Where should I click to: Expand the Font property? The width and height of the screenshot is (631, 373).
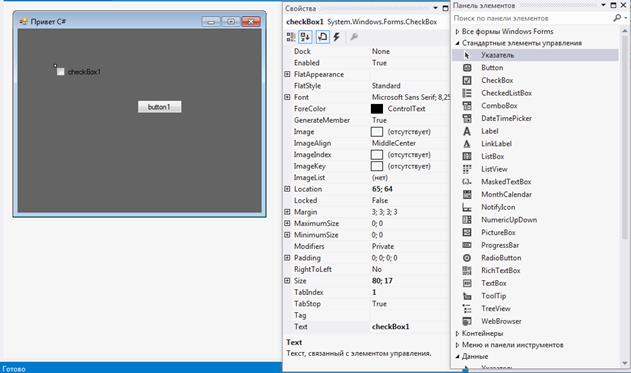pos(287,97)
